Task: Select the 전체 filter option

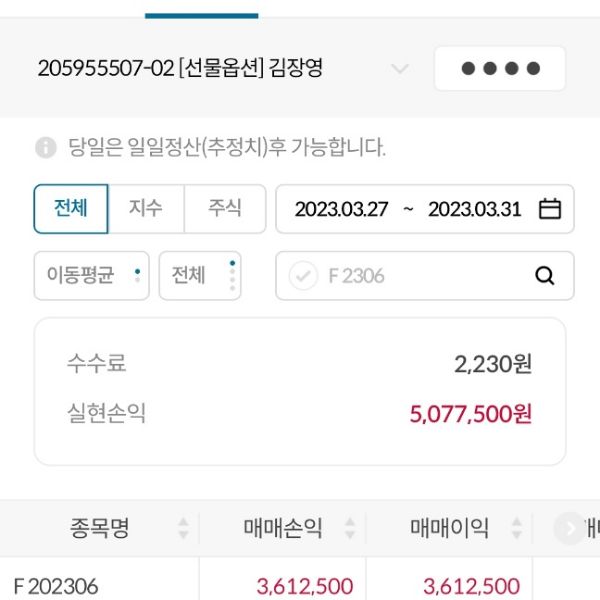Action: tap(71, 209)
